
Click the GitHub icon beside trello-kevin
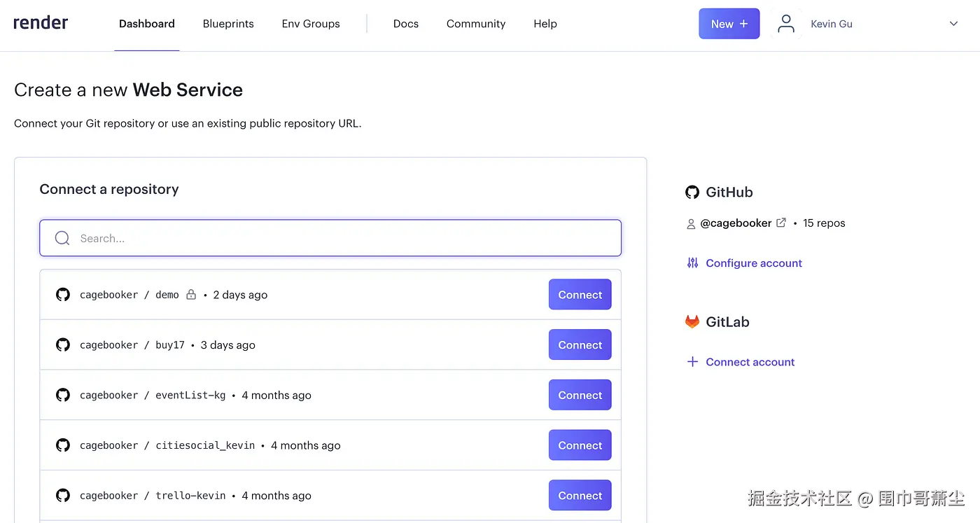click(x=63, y=496)
